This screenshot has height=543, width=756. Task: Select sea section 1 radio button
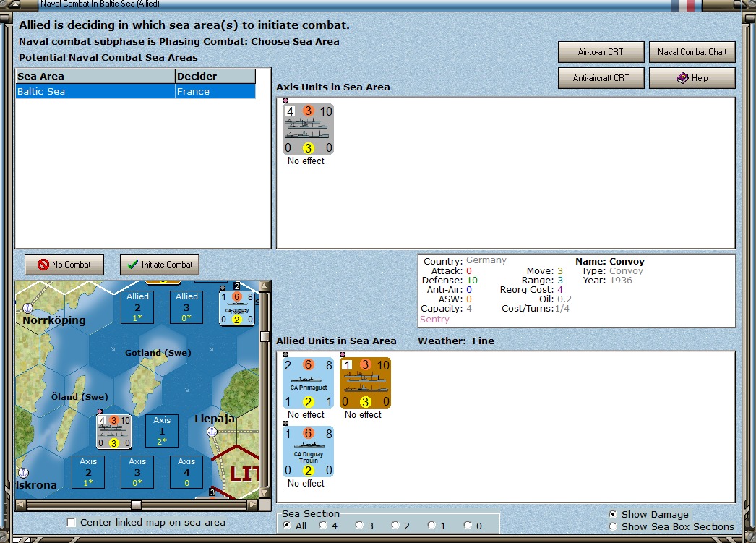click(x=431, y=525)
